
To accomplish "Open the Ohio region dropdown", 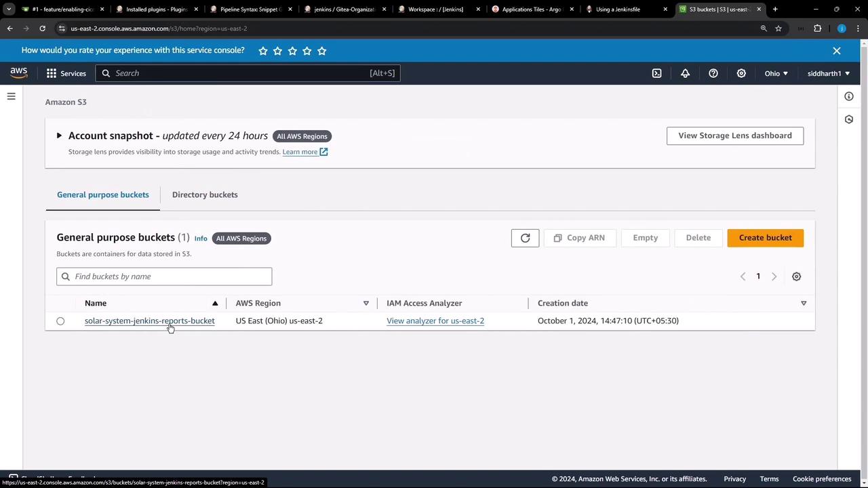I will pyautogui.click(x=776, y=73).
